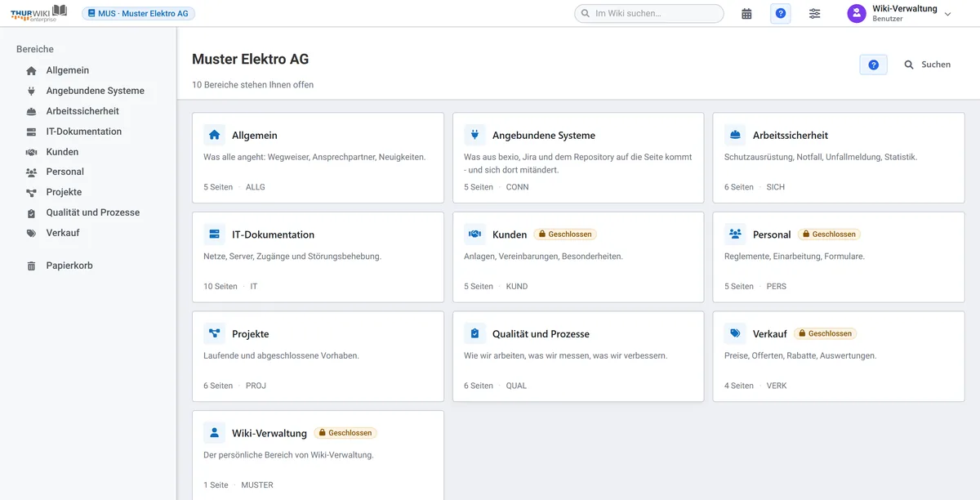Click the help button beside Suchen
This screenshot has height=500, width=980.
coord(873,65)
